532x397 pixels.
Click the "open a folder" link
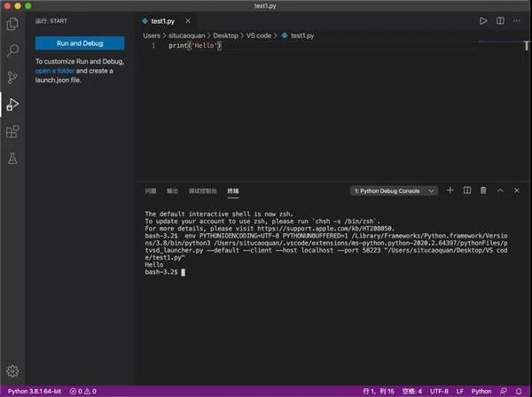click(x=54, y=70)
